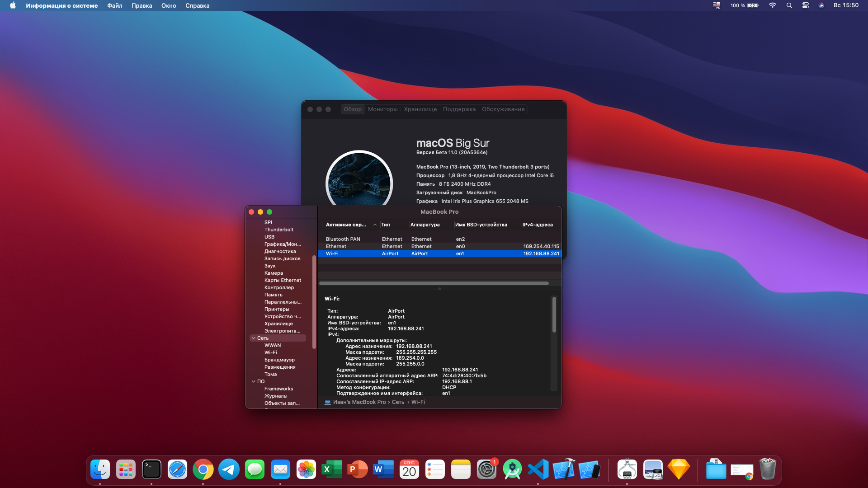Viewport: 868px width, 488px height.
Task: Open Telegram from the dock
Action: [229, 470]
